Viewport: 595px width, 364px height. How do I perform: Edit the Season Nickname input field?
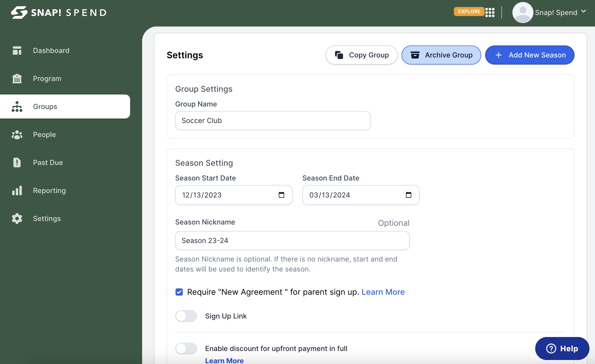point(292,240)
